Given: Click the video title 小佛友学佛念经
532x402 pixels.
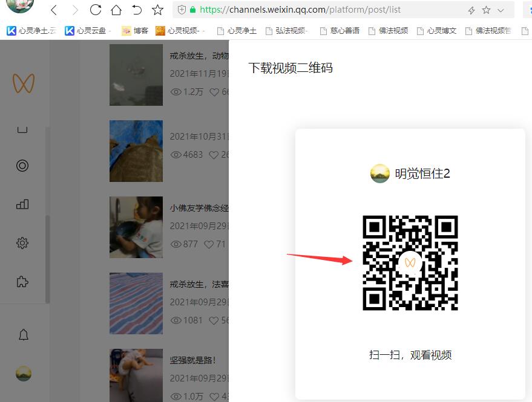Looking at the screenshot, I should point(199,208).
